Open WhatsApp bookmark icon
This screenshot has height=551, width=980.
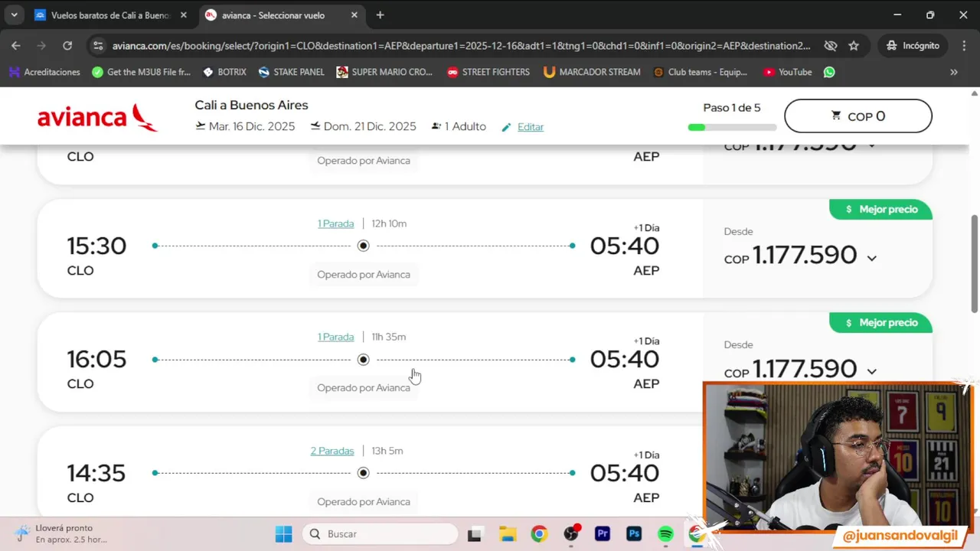[829, 72]
